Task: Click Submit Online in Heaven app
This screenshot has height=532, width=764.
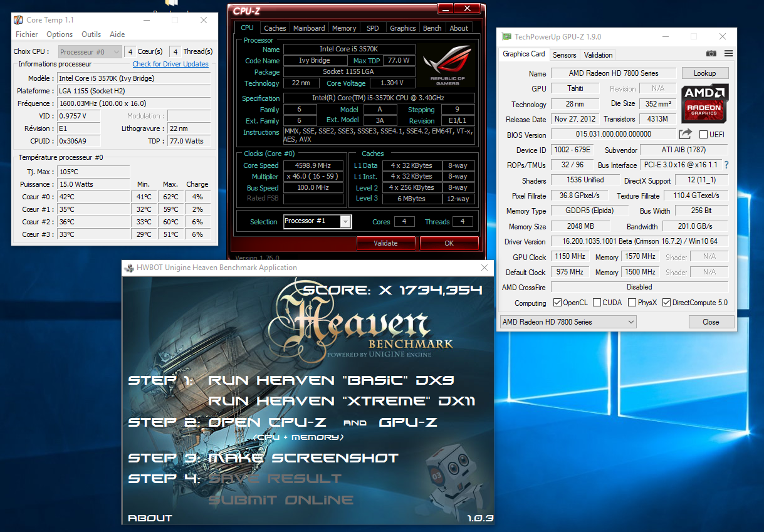Action: [x=281, y=500]
